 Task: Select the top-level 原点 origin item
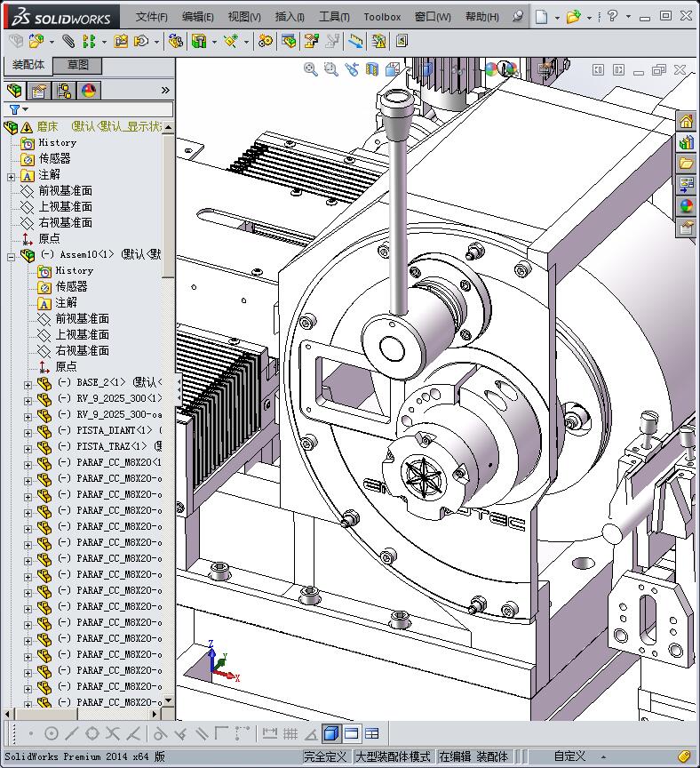coord(49,238)
